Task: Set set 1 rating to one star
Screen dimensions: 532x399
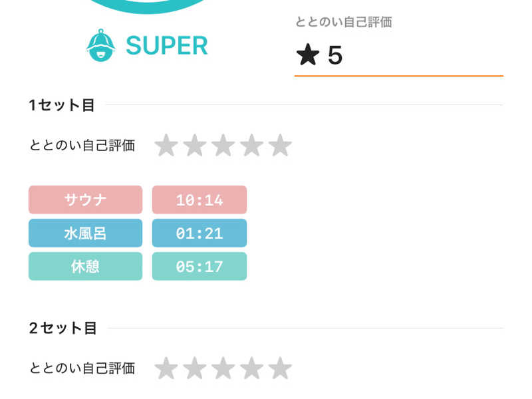Action: 166,145
